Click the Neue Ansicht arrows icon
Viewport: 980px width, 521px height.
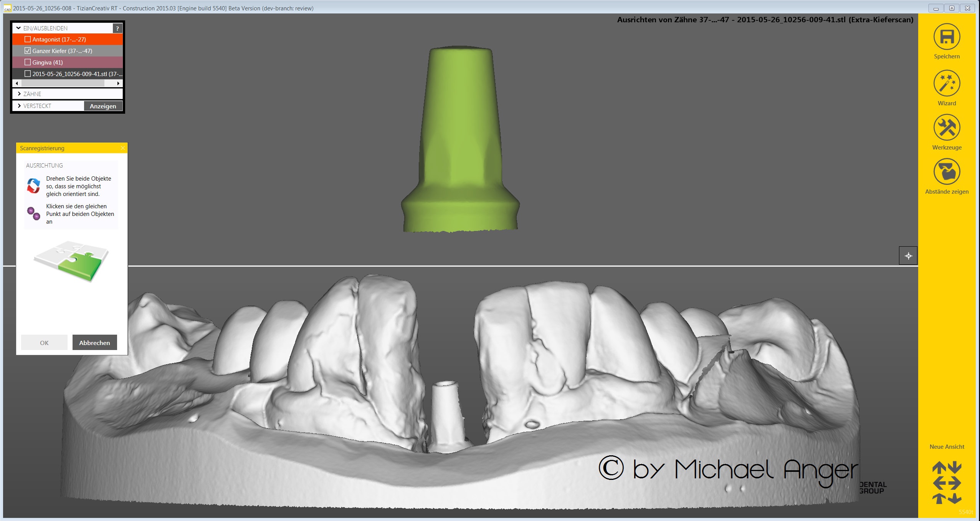[x=947, y=483]
